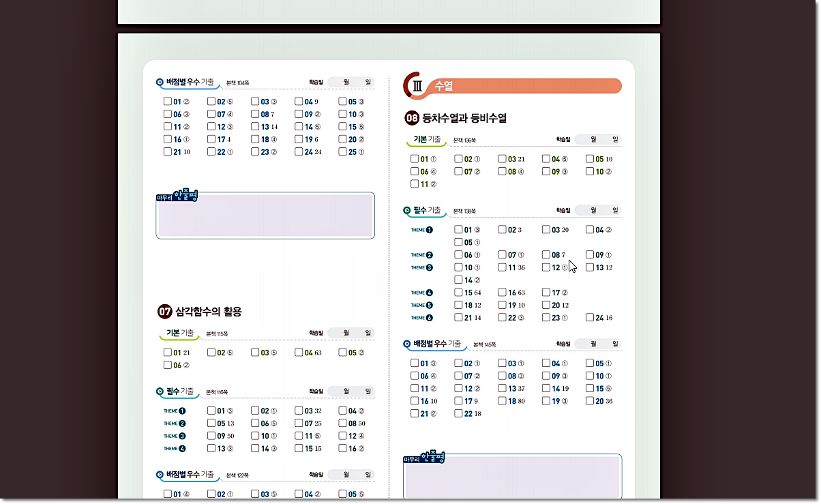Tick the checkbox for answer '22 18'
821x504 pixels.
pos(459,414)
